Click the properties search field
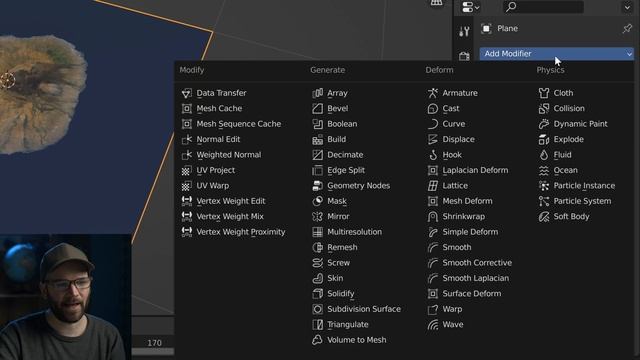Viewport: 640px width, 360px height. click(x=543, y=7)
